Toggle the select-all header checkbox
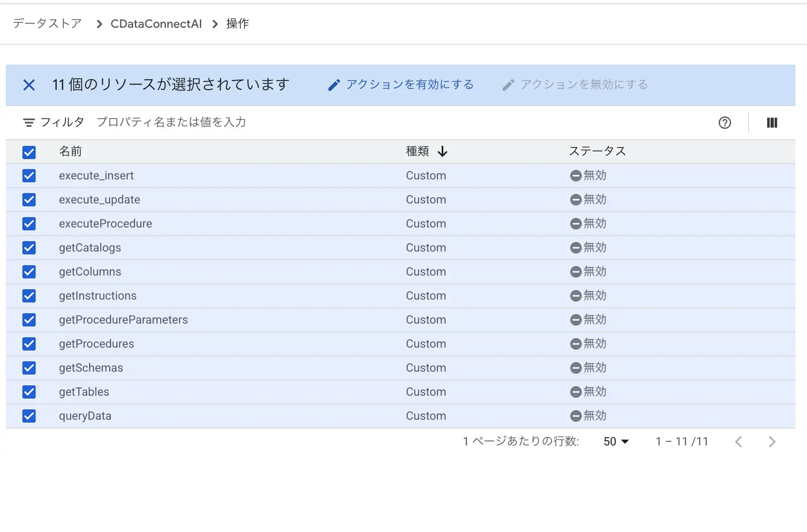 click(x=29, y=152)
